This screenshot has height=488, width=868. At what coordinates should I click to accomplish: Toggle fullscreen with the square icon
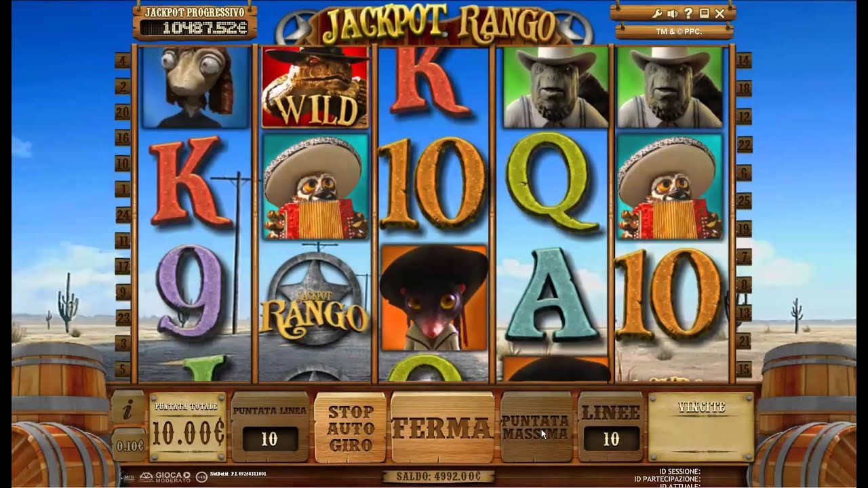tap(704, 14)
